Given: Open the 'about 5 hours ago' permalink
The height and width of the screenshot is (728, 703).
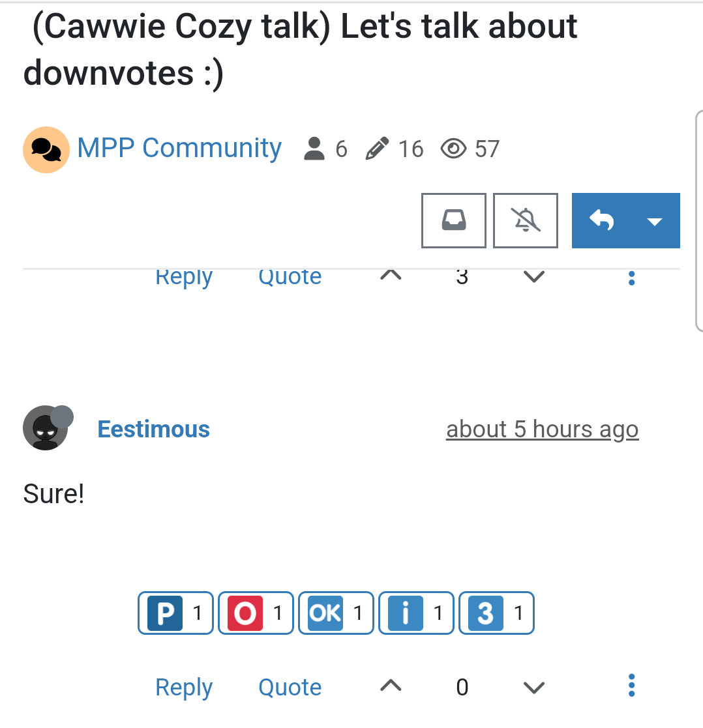Looking at the screenshot, I should pyautogui.click(x=542, y=429).
